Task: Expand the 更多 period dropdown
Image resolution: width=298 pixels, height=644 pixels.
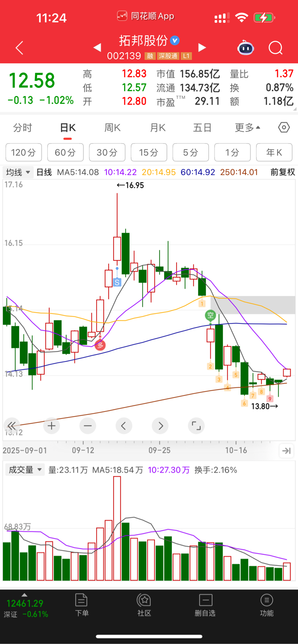Action: 248,127
